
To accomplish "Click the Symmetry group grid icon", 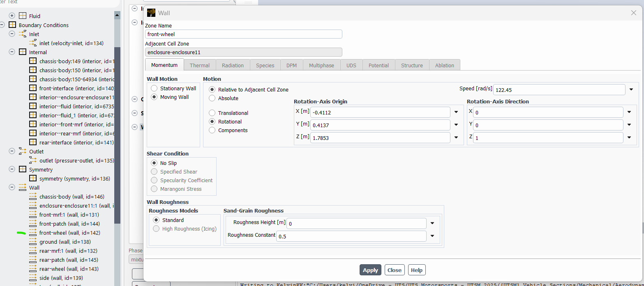I will point(23,169).
